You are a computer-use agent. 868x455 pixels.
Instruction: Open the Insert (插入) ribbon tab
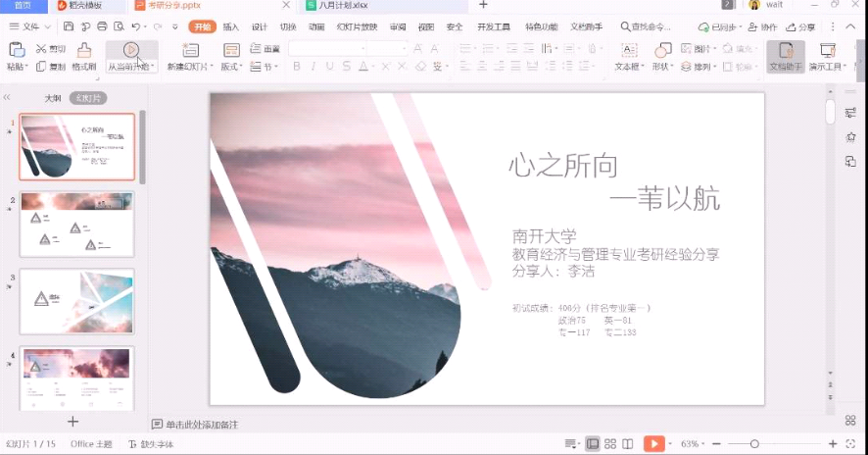click(230, 27)
